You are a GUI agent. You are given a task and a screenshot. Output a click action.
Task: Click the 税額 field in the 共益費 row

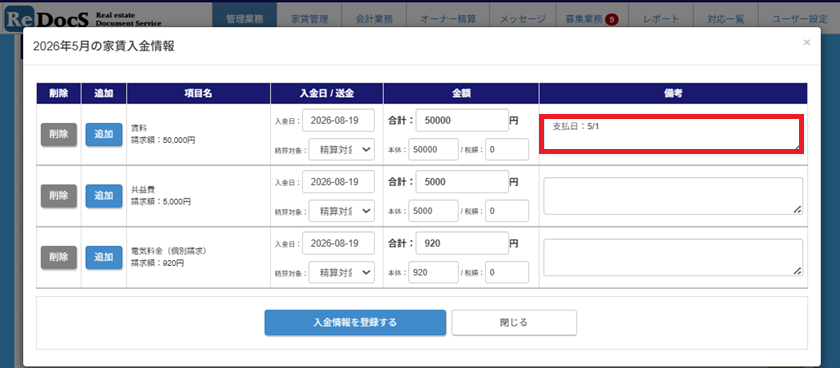click(x=507, y=211)
